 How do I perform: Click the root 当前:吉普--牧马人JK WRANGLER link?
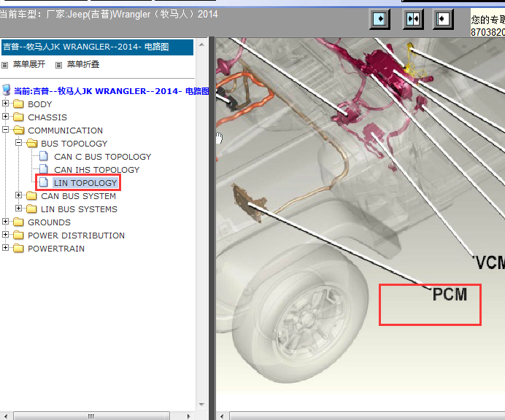[111, 91]
